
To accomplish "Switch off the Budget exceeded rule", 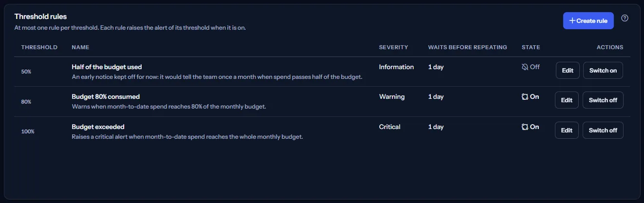I will 603,130.
